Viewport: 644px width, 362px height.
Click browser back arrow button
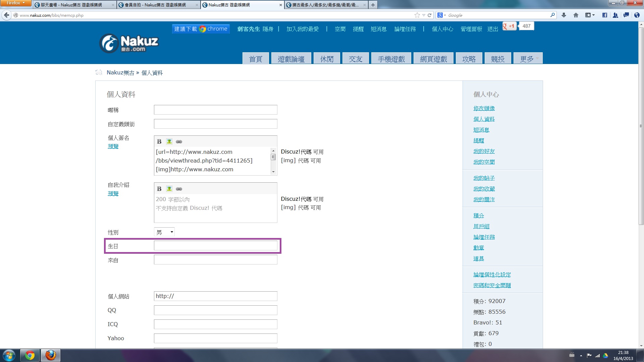(x=6, y=15)
